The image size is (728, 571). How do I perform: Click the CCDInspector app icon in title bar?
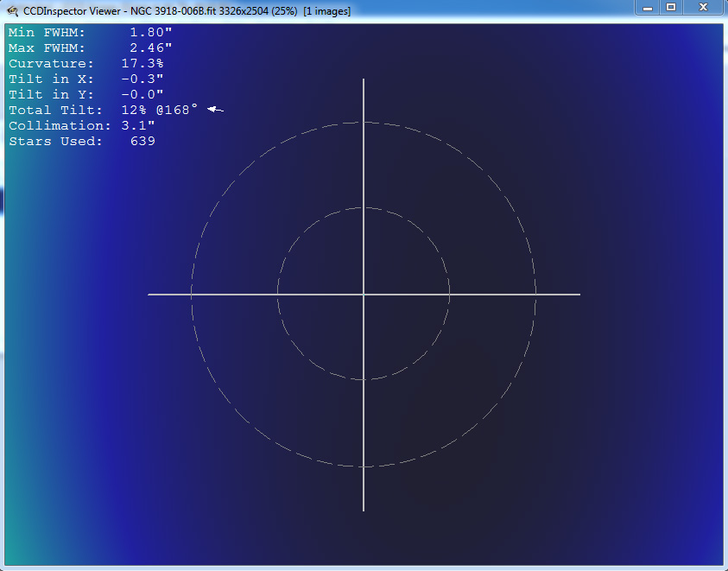click(12, 10)
